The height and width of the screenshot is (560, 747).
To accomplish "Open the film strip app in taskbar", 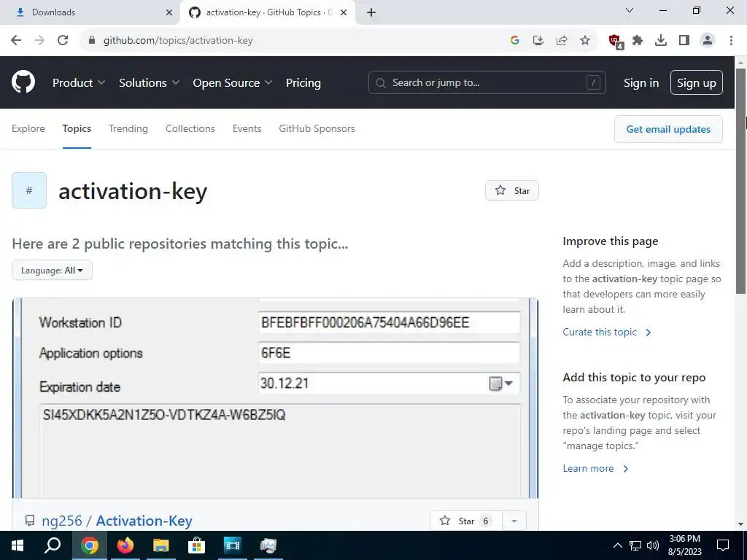I will pyautogui.click(x=233, y=545).
